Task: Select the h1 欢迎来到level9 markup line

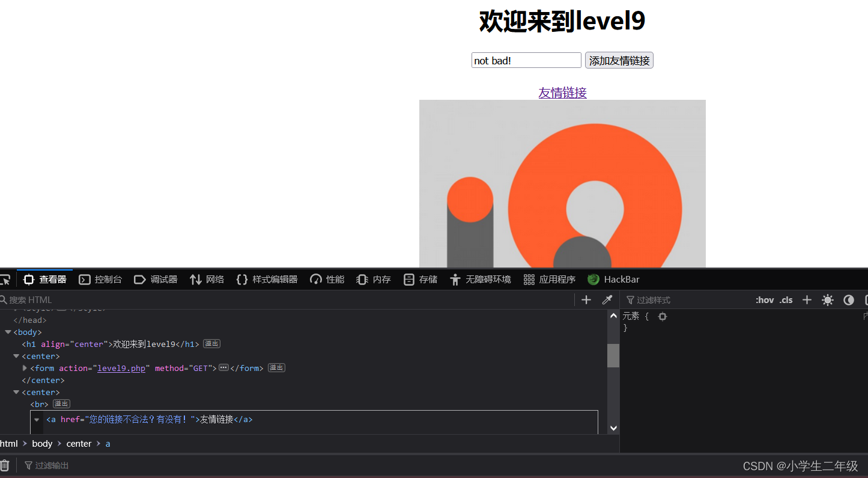Action: tap(111, 344)
